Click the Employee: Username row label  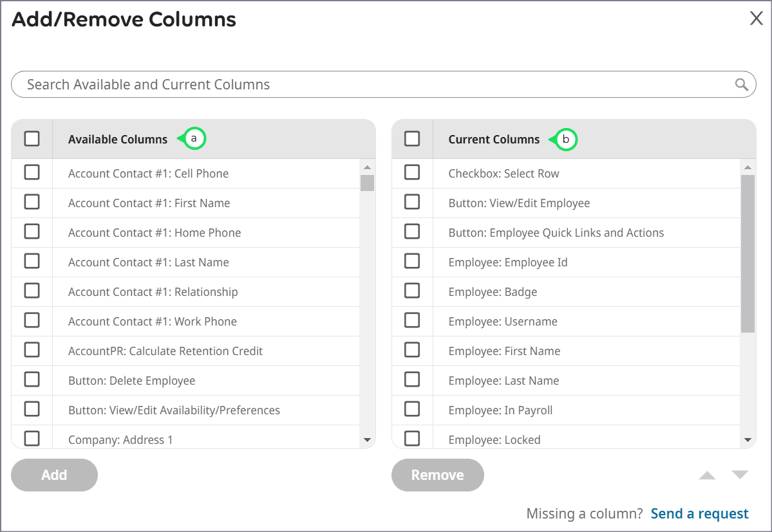tap(503, 322)
